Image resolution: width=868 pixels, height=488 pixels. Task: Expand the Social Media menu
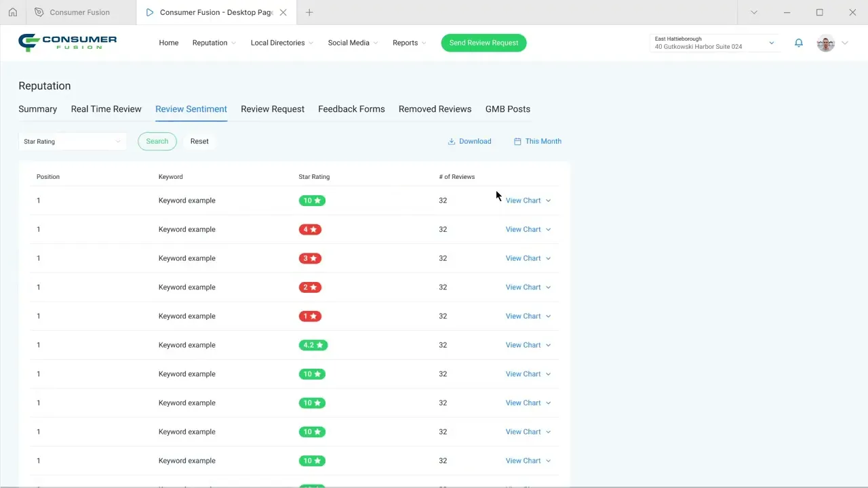pyautogui.click(x=353, y=43)
